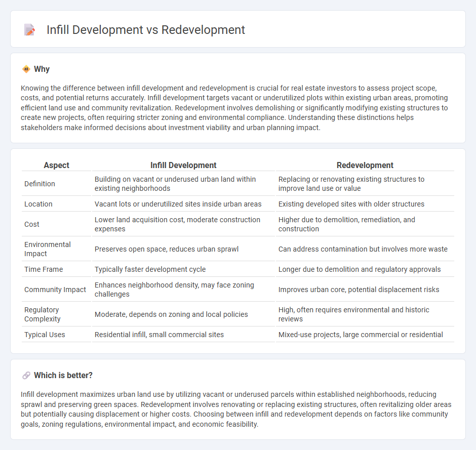476x450 pixels.
Task: Click cell Higher due to demolition, remediation
Action: 365,224
